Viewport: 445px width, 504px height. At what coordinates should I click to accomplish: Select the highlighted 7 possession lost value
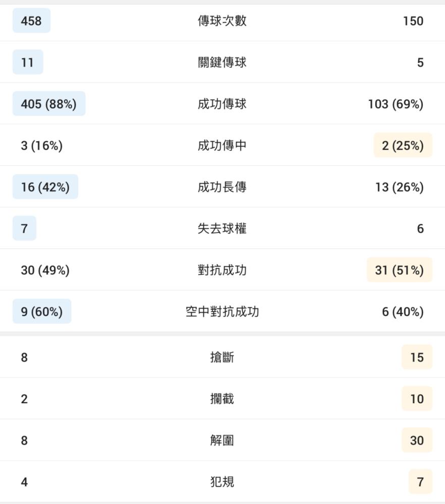point(24,228)
